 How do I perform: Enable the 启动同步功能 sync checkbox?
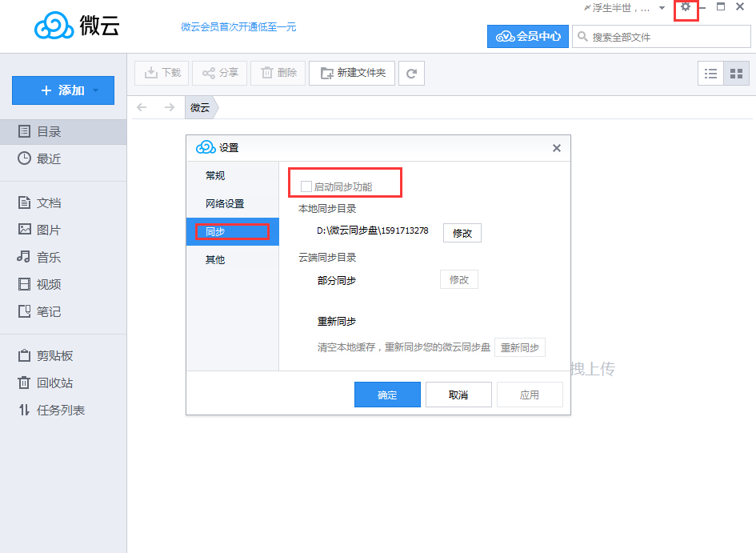[306, 185]
